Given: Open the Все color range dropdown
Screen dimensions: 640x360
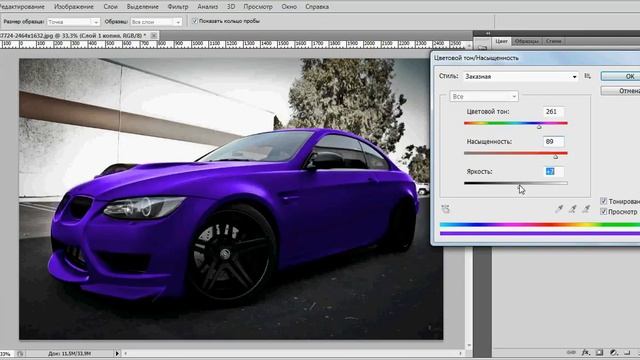Looking at the screenshot, I should [x=484, y=96].
